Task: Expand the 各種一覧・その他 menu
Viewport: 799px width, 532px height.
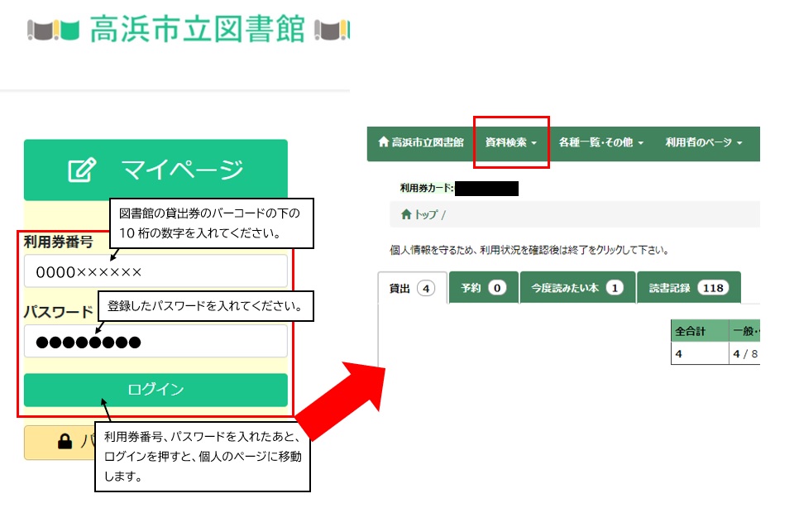Action: [x=600, y=142]
